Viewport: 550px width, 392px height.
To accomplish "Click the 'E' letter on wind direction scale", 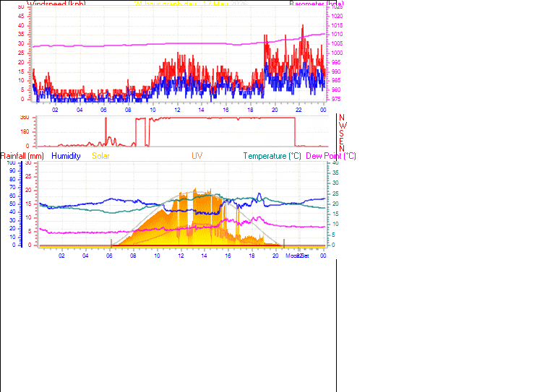I will pos(341,141).
